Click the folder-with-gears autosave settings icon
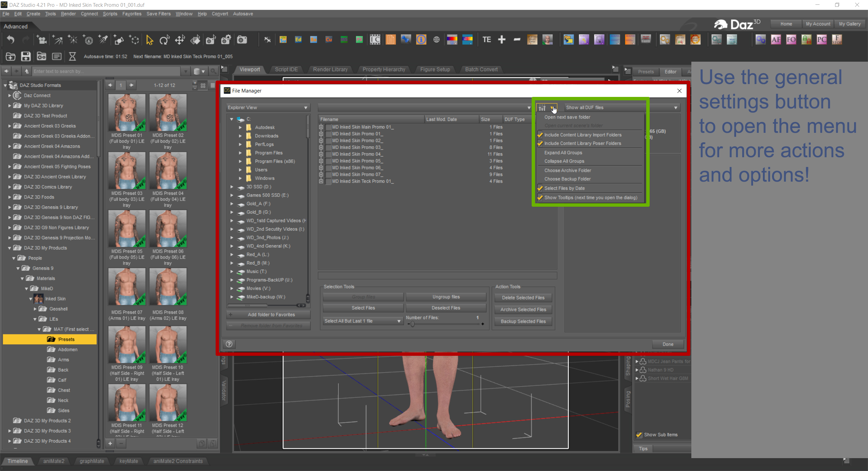Viewport: 868px width, 471px height. (41, 56)
